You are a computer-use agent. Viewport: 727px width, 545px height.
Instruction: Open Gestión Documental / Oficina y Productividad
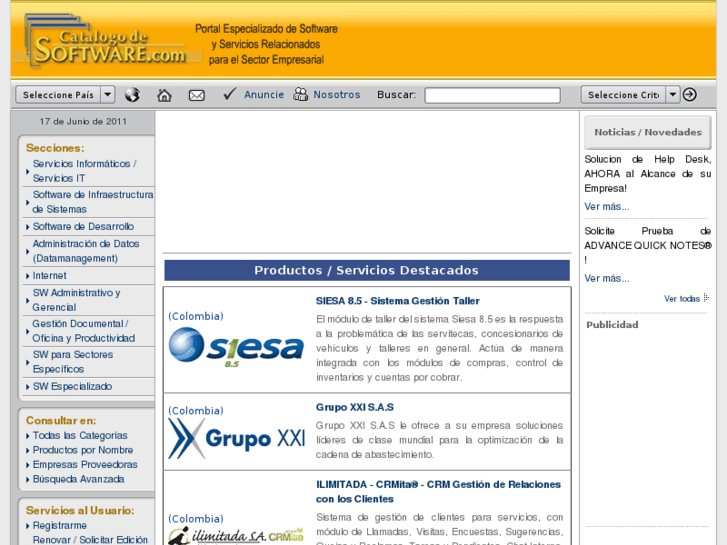pyautogui.click(x=83, y=331)
